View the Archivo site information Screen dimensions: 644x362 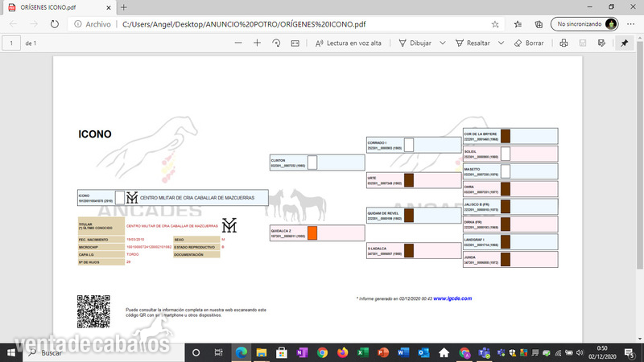[x=93, y=24]
